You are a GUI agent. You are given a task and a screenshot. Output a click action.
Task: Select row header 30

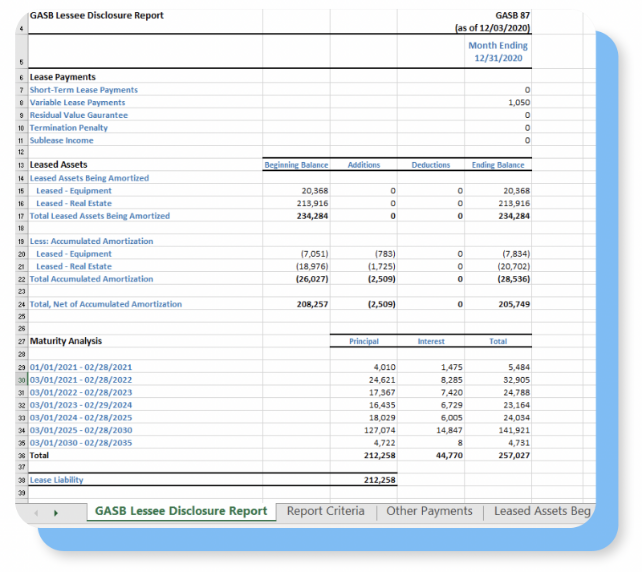pyautogui.click(x=22, y=380)
